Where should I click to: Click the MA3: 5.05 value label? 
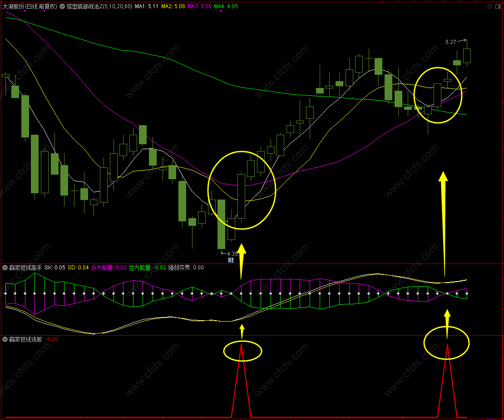[200, 6]
